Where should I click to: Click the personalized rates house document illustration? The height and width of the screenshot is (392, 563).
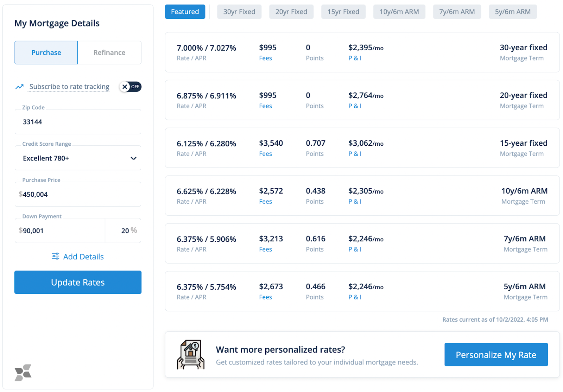(x=190, y=354)
